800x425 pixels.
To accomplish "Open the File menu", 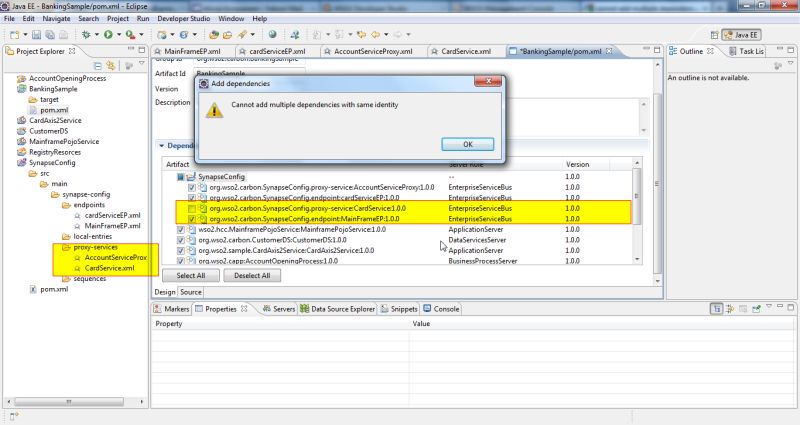I will 9,18.
